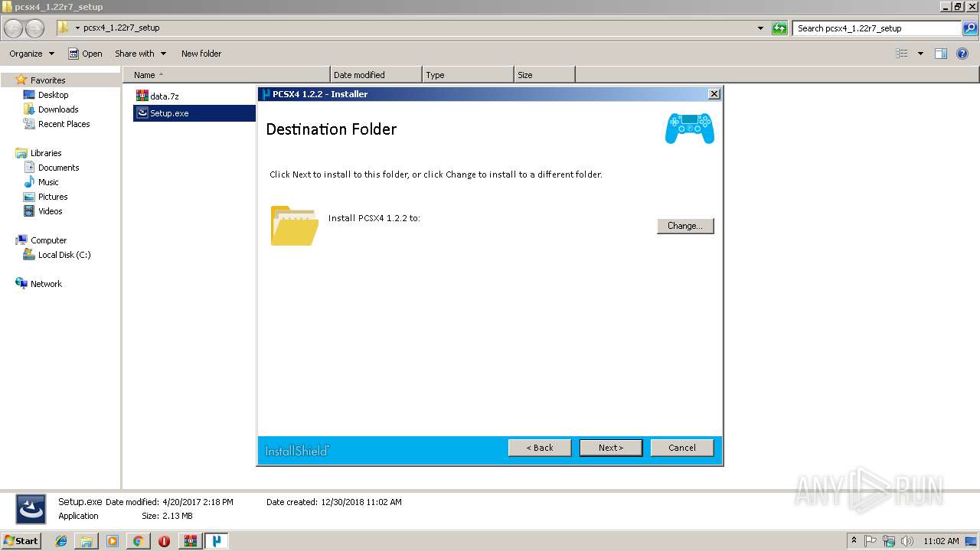The width and height of the screenshot is (980, 551).
Task: Open Explorer help icon
Action: (962, 54)
